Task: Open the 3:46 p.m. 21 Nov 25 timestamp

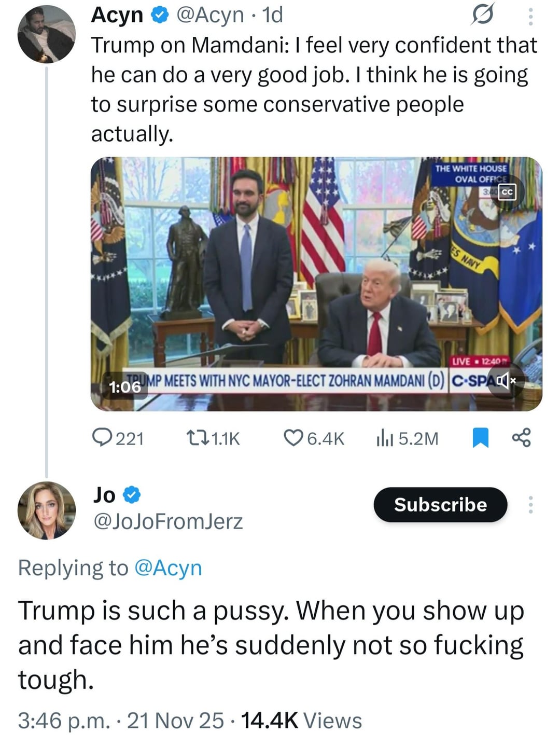Action: (121, 721)
